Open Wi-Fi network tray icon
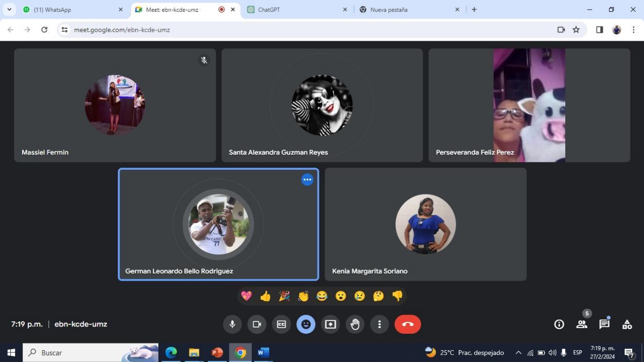The image size is (644, 362). tap(530, 353)
